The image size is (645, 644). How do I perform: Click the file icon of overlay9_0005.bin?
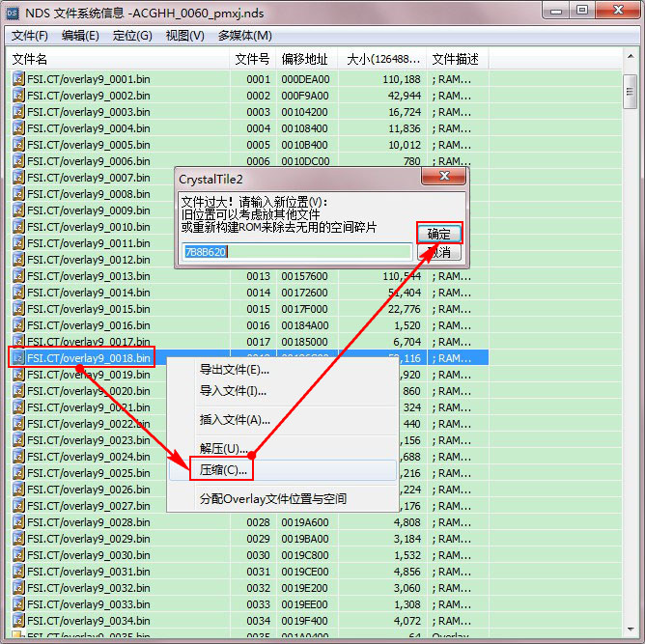point(18,145)
